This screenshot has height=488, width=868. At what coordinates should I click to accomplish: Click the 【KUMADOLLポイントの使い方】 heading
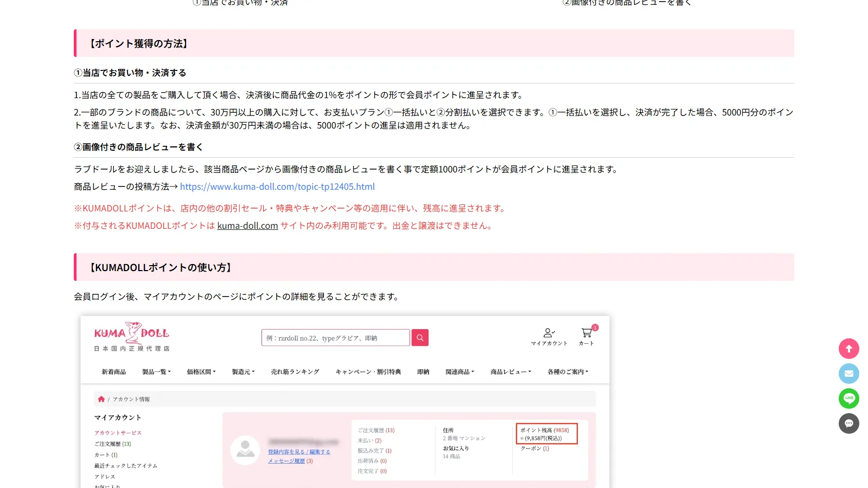(x=160, y=267)
